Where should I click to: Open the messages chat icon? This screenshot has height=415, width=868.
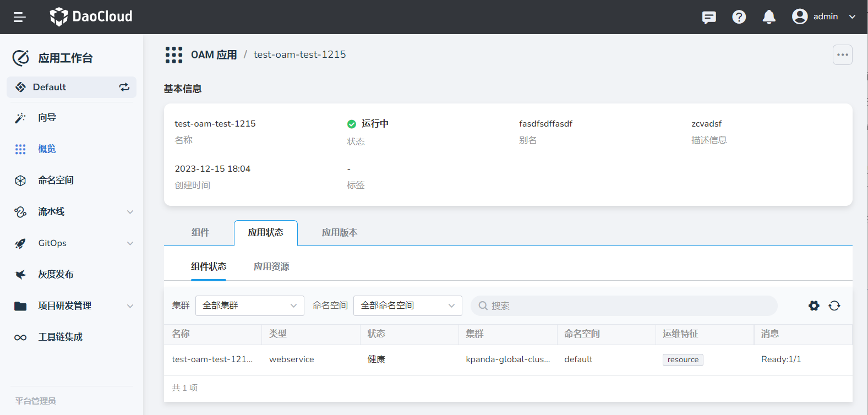point(709,17)
